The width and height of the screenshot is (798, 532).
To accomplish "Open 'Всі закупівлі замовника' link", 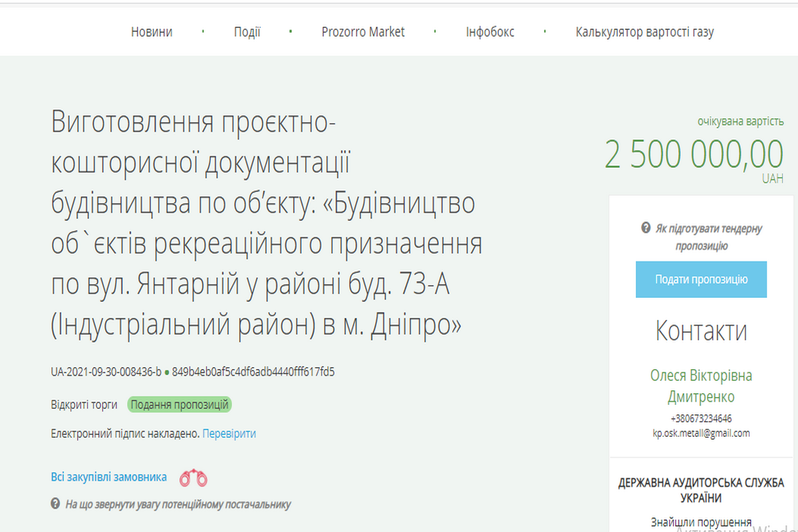I will tap(108, 476).
